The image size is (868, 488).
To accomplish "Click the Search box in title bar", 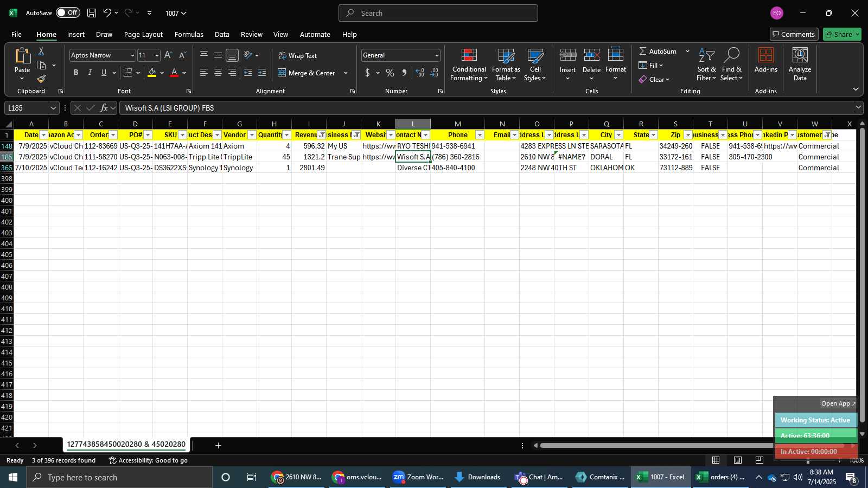I will (x=438, y=13).
